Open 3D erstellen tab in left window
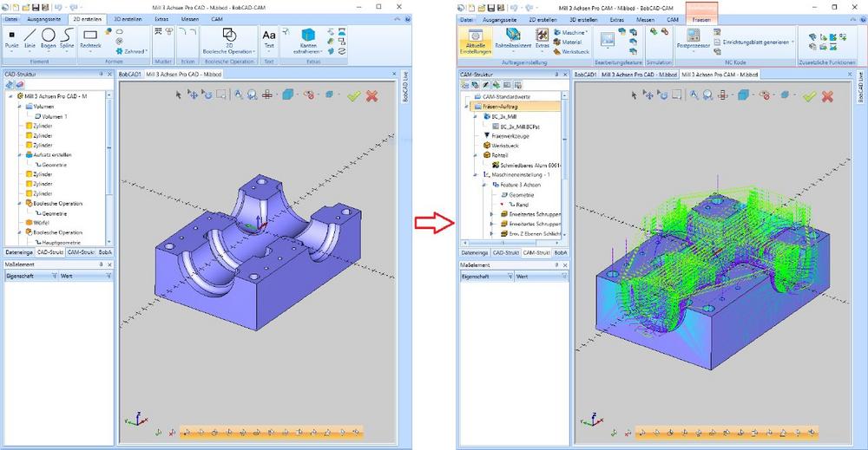Viewport: 868px width, 450px height. tap(128, 18)
